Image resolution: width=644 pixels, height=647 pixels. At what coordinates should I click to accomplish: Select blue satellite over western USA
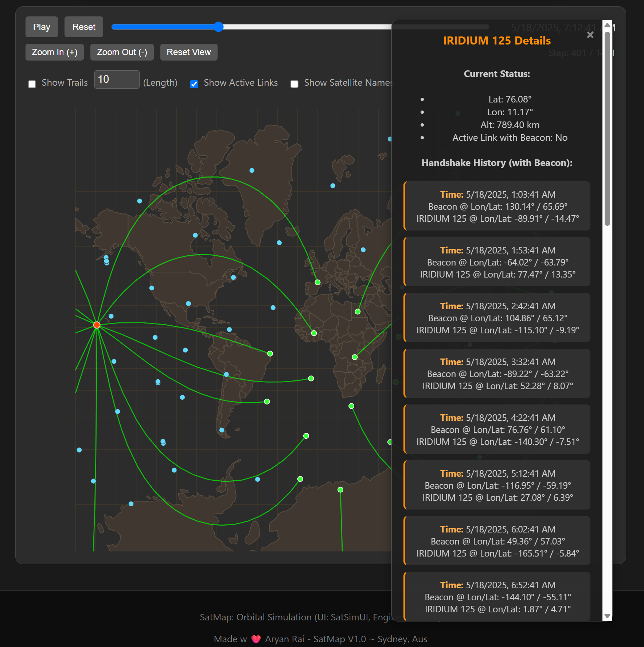(x=152, y=288)
